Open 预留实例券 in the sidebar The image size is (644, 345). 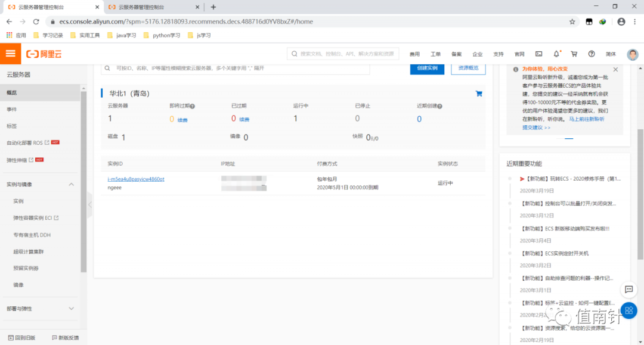26,268
